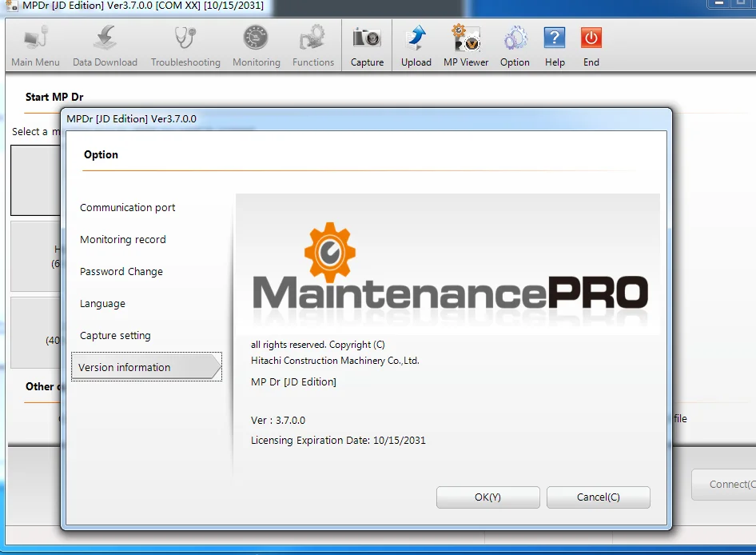Open Password Change option

pos(121,272)
